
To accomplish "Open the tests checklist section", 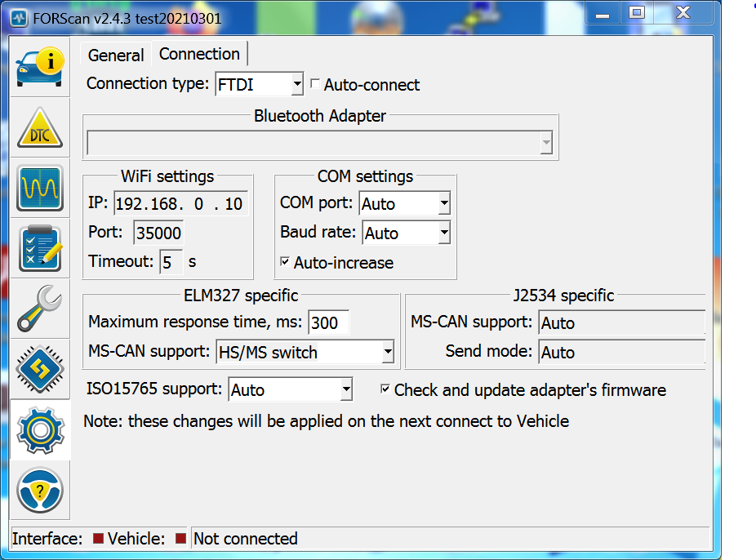I will coord(40,247).
